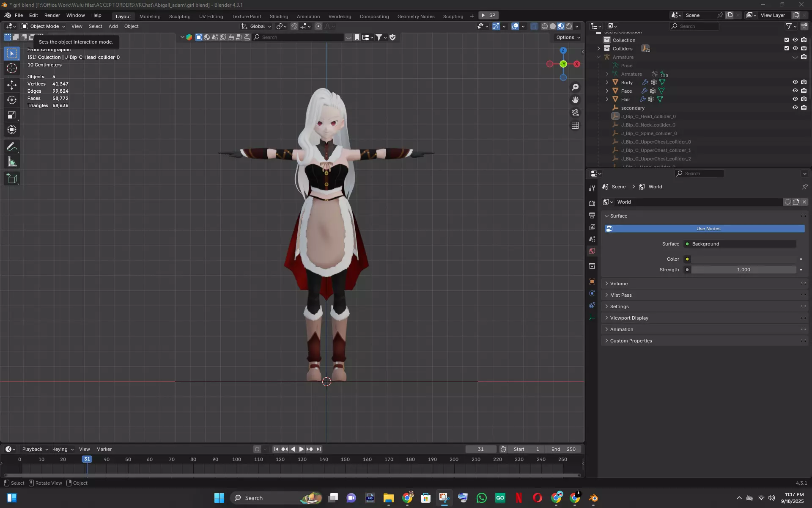Activate the Scale tool
The height and width of the screenshot is (508, 812).
[12, 115]
